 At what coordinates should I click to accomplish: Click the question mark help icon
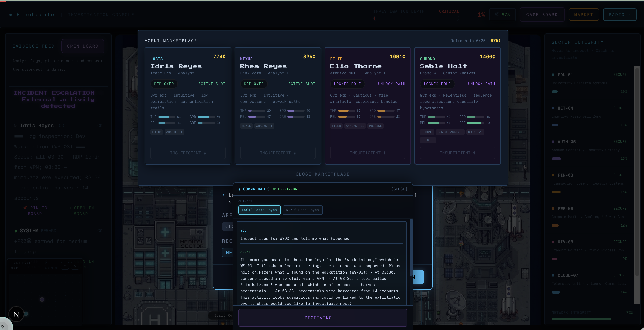click(x=3, y=327)
